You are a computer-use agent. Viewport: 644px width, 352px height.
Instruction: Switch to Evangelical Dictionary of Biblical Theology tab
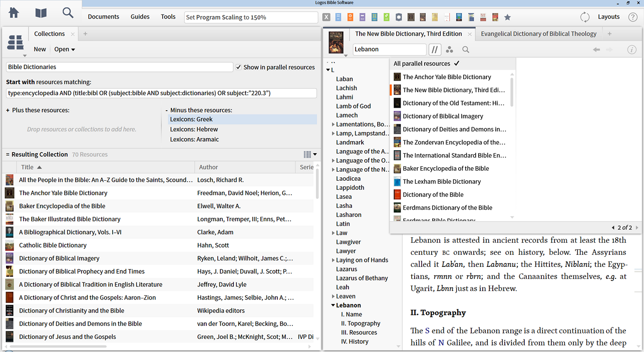click(539, 34)
